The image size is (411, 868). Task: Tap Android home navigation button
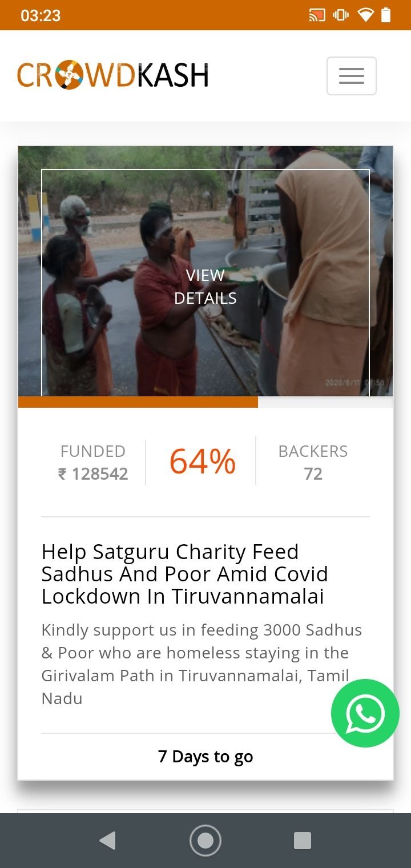[205, 841]
